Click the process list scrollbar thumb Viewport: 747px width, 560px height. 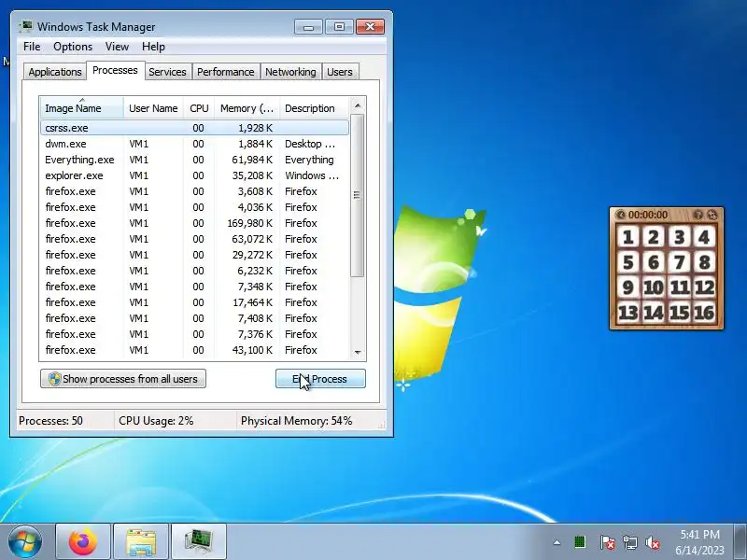(358, 195)
